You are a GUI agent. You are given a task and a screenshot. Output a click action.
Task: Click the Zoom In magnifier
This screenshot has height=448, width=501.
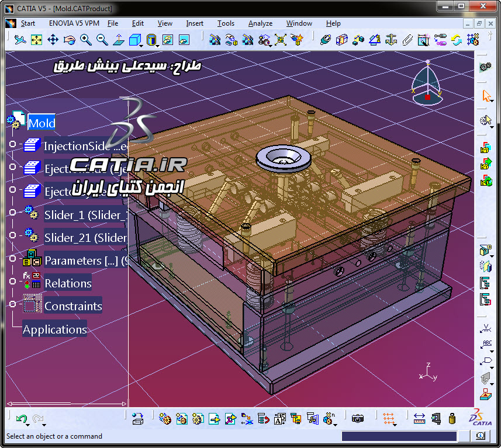85,40
